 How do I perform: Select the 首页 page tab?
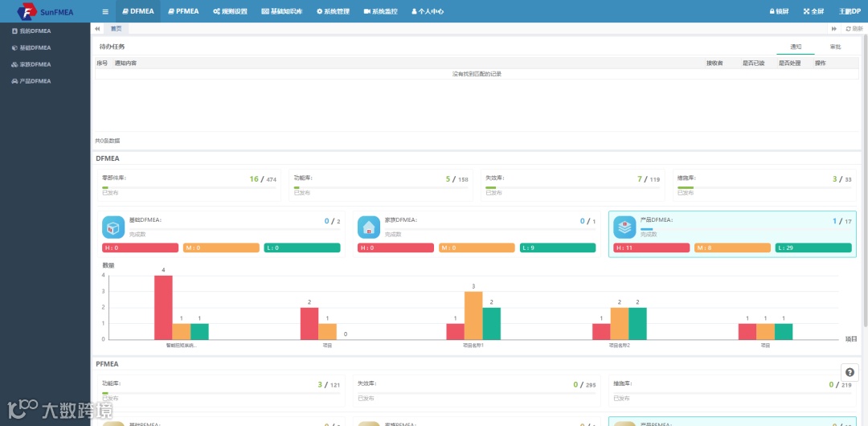[117, 29]
